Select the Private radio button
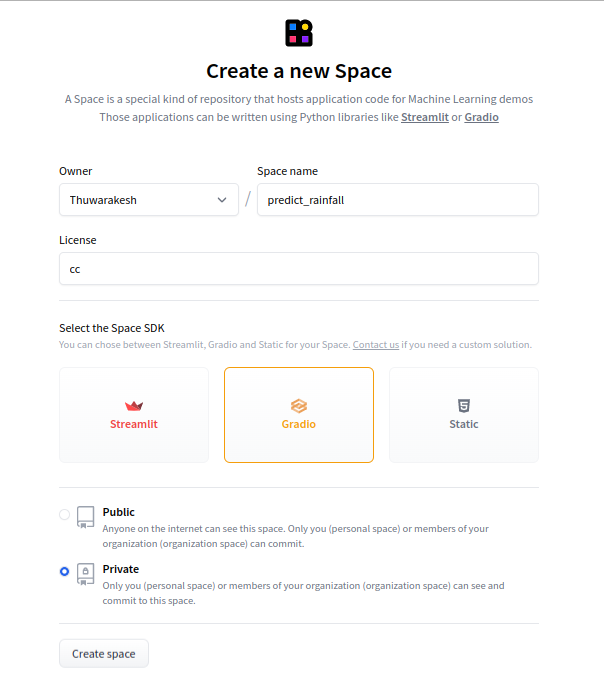Screen dimensions: 604x675 (x=65, y=571)
